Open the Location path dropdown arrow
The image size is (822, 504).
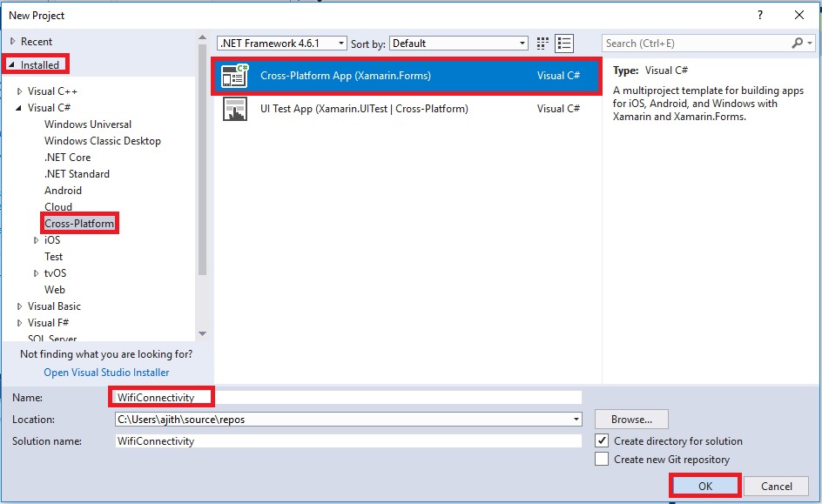(x=576, y=419)
